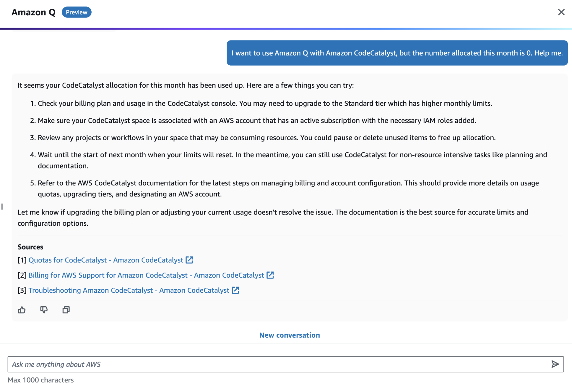Image resolution: width=572 pixels, height=392 pixels.
Task: Click the send message arrow icon
Action: click(x=555, y=364)
